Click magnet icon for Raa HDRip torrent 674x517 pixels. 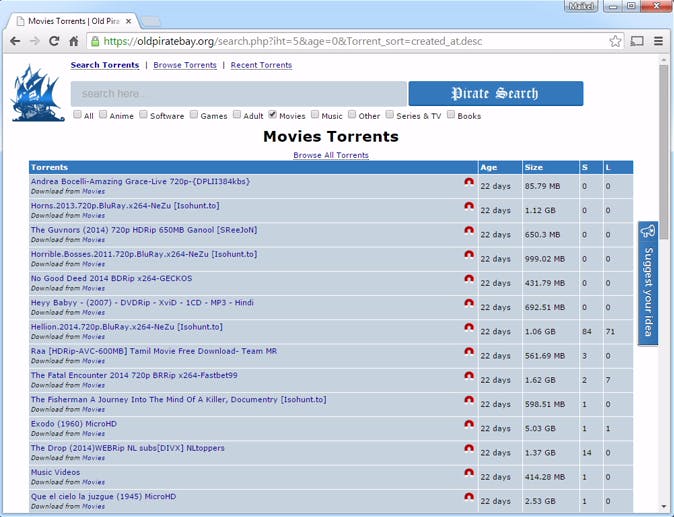click(469, 351)
